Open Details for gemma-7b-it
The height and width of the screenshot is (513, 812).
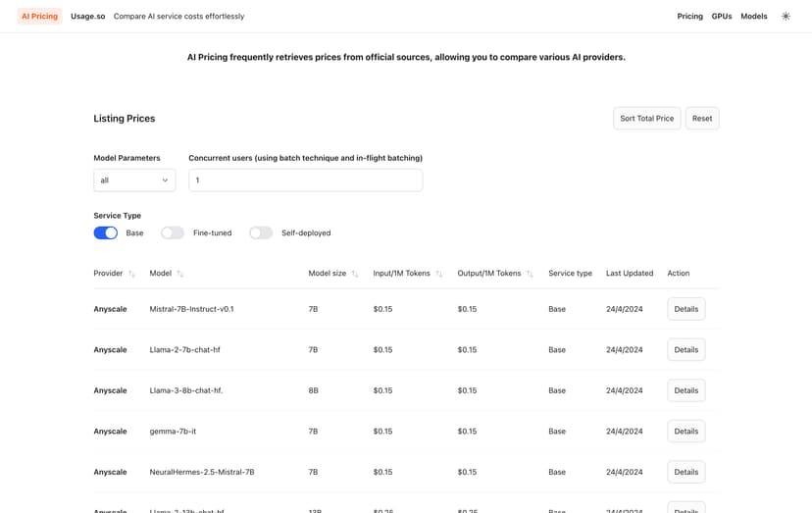tap(686, 432)
